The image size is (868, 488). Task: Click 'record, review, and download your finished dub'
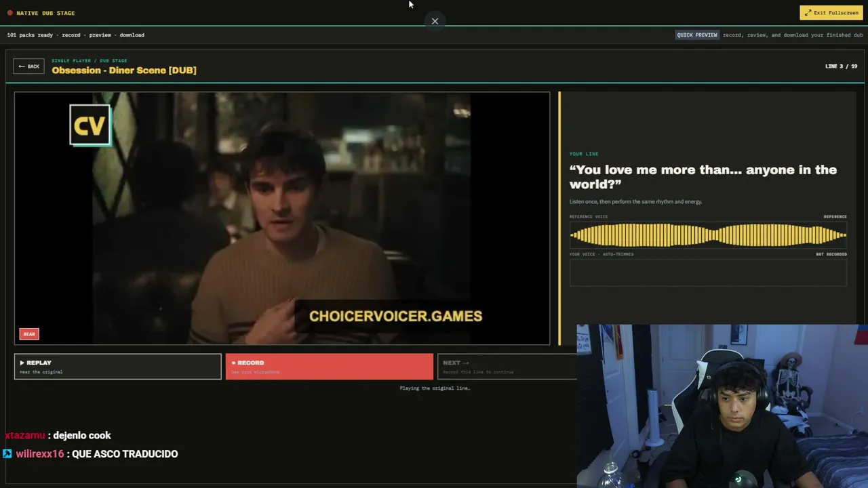click(x=793, y=35)
